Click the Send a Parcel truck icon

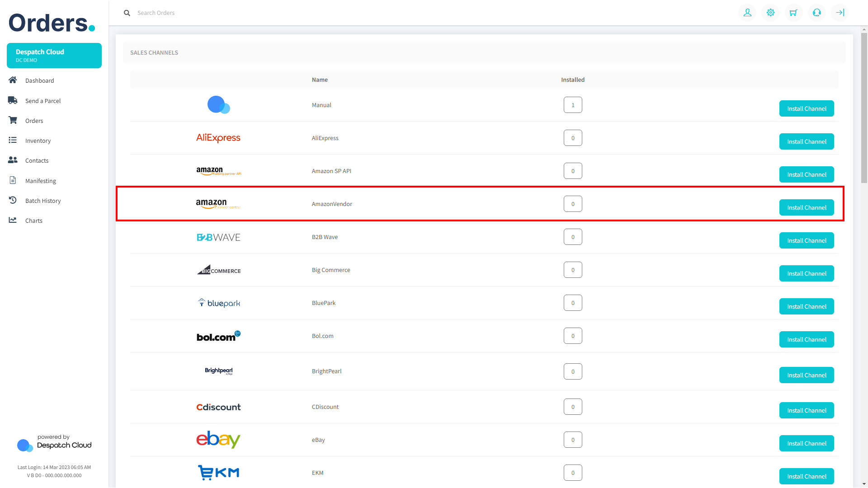[13, 100]
